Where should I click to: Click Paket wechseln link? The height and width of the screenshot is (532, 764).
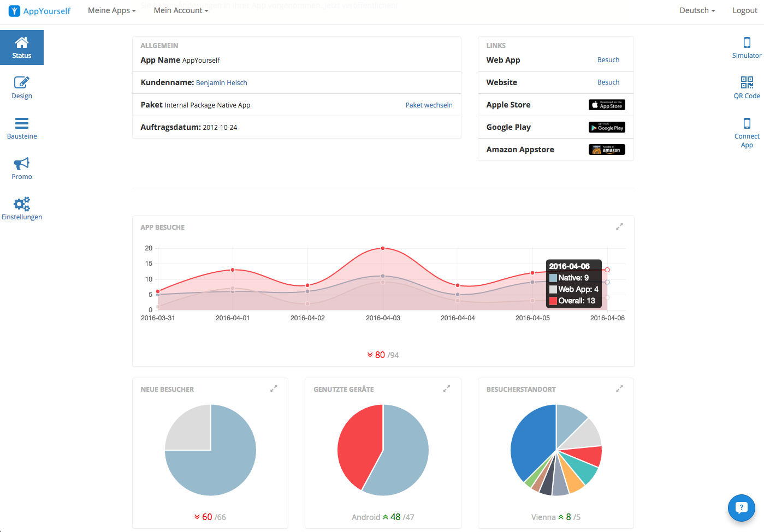coord(429,105)
